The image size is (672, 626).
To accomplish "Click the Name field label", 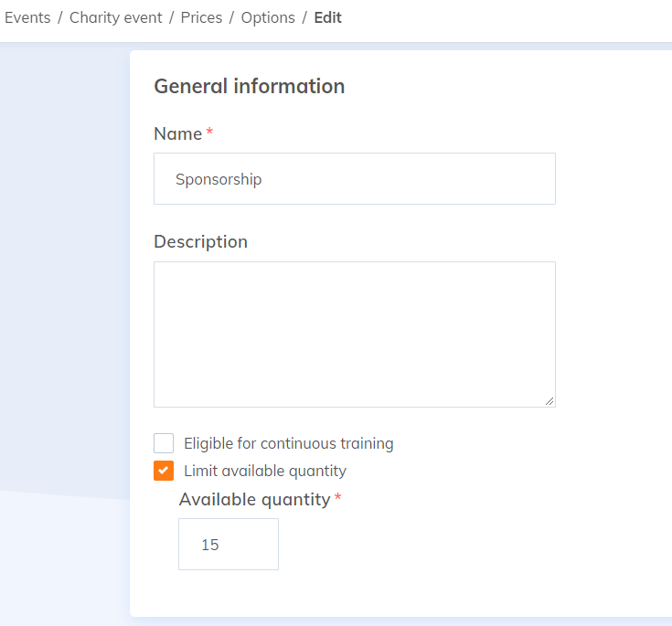I will 177,133.
